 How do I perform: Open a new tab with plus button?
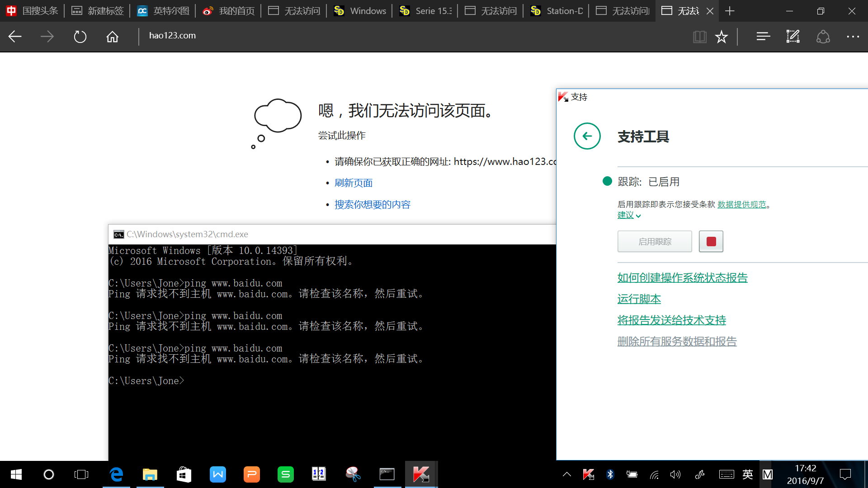[729, 11]
